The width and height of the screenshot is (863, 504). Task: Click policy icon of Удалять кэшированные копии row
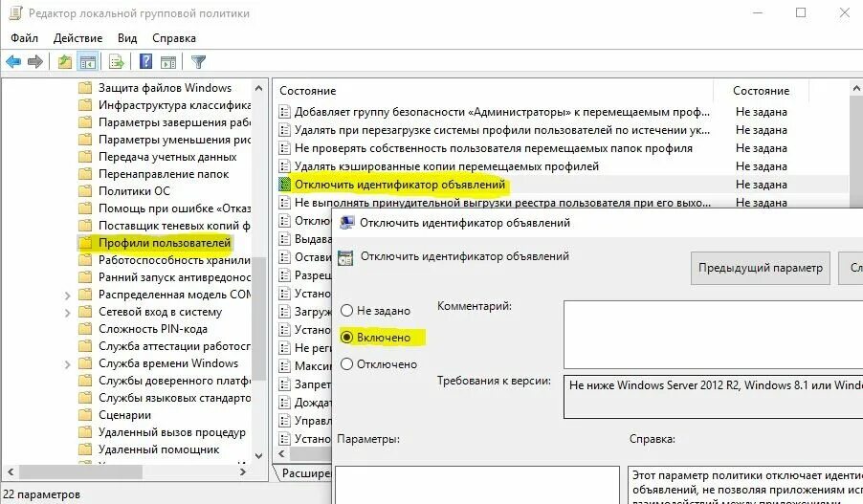pos(284,166)
